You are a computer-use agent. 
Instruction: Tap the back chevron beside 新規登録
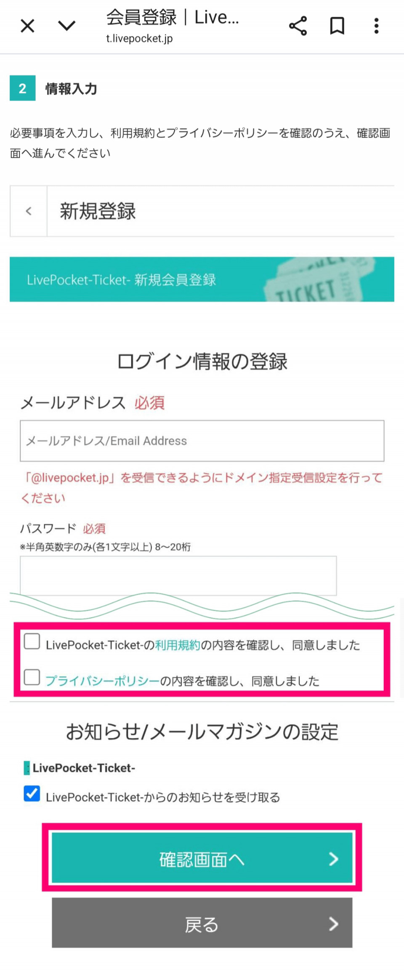click(x=29, y=211)
